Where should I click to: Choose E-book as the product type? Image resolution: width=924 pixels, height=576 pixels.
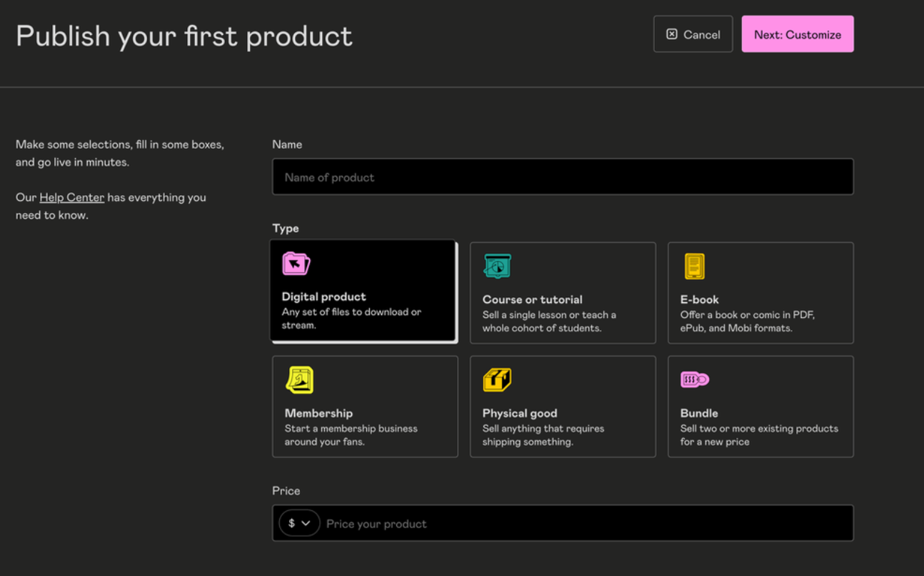[760, 292]
